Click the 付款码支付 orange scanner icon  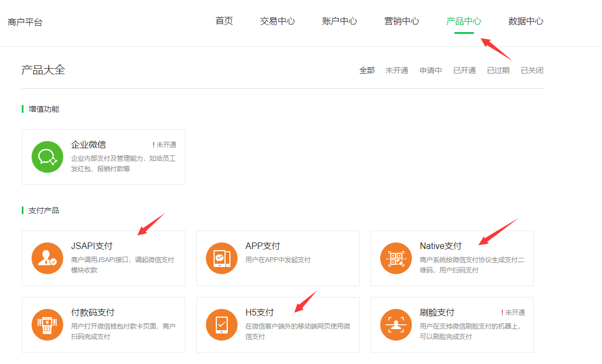[47, 325]
